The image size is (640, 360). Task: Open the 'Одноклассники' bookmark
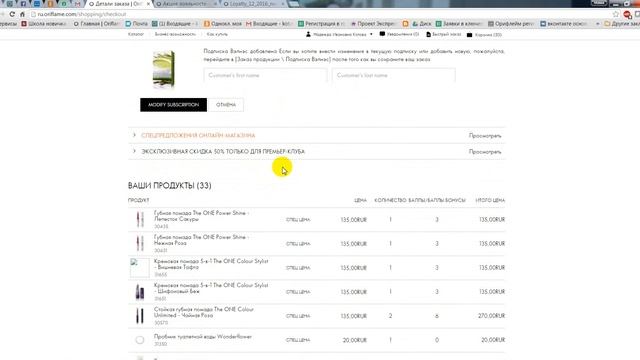click(223, 24)
